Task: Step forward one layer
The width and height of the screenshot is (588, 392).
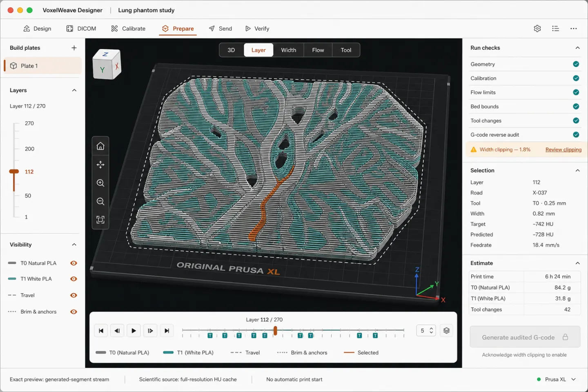Action: (150, 331)
